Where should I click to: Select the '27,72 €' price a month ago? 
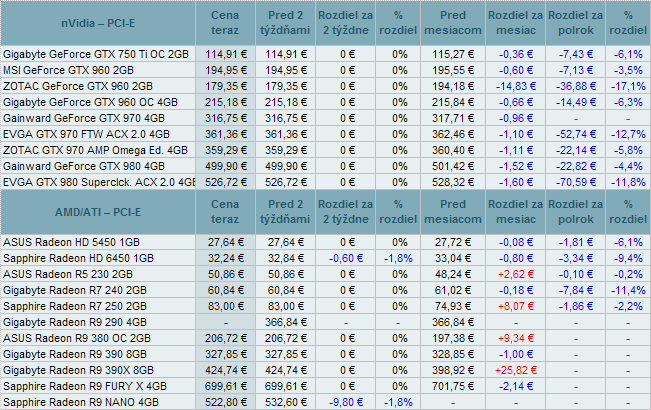[453, 242]
